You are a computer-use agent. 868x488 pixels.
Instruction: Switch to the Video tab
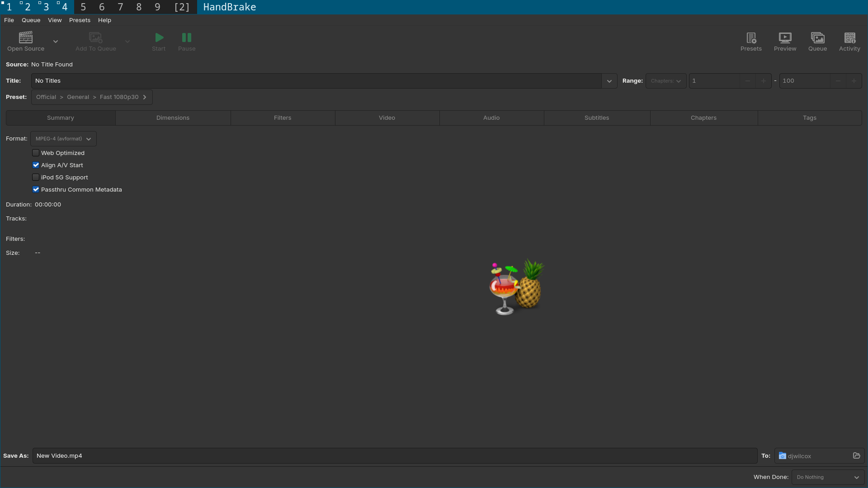pyautogui.click(x=387, y=118)
